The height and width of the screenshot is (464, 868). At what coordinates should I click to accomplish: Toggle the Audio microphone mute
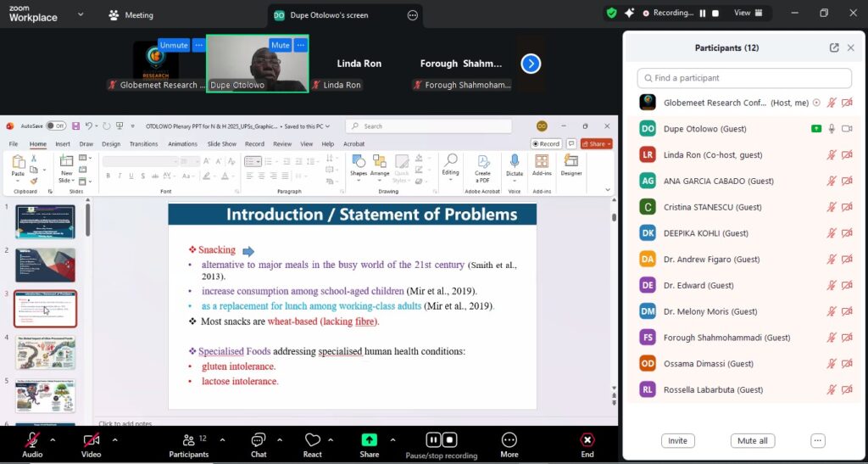tap(32, 439)
